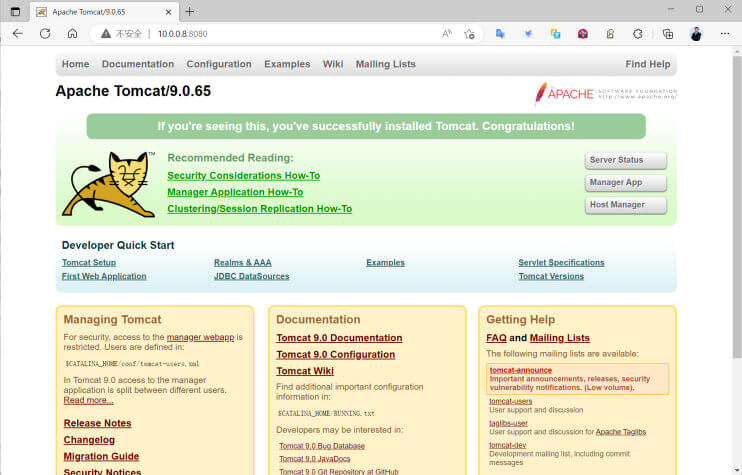The width and height of the screenshot is (742, 475).
Task: Open Mailing Lists in the nav bar
Action: (386, 64)
